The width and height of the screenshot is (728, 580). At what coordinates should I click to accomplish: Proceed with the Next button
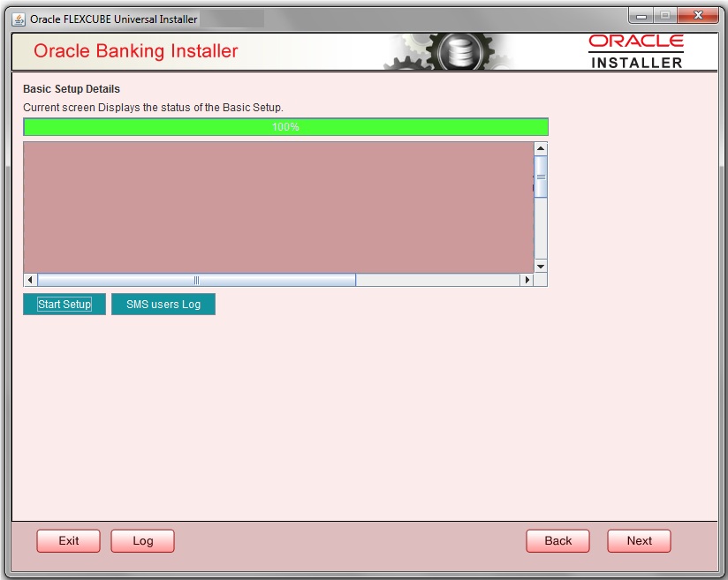[639, 540]
